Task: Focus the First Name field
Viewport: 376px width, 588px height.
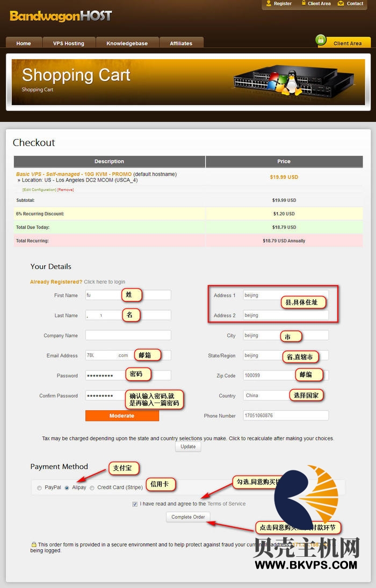Action: (x=128, y=295)
